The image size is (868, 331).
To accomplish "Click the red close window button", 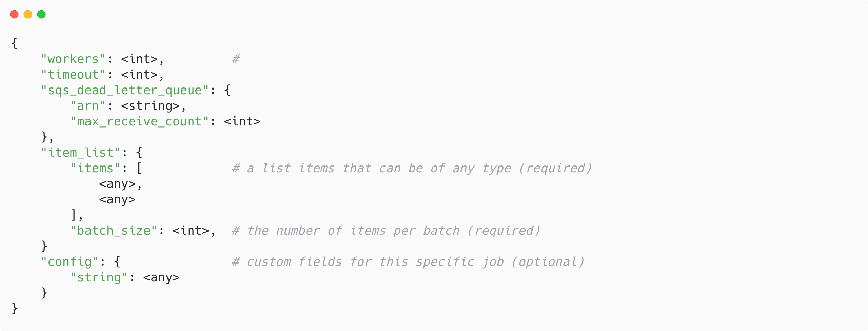I will 14,14.
